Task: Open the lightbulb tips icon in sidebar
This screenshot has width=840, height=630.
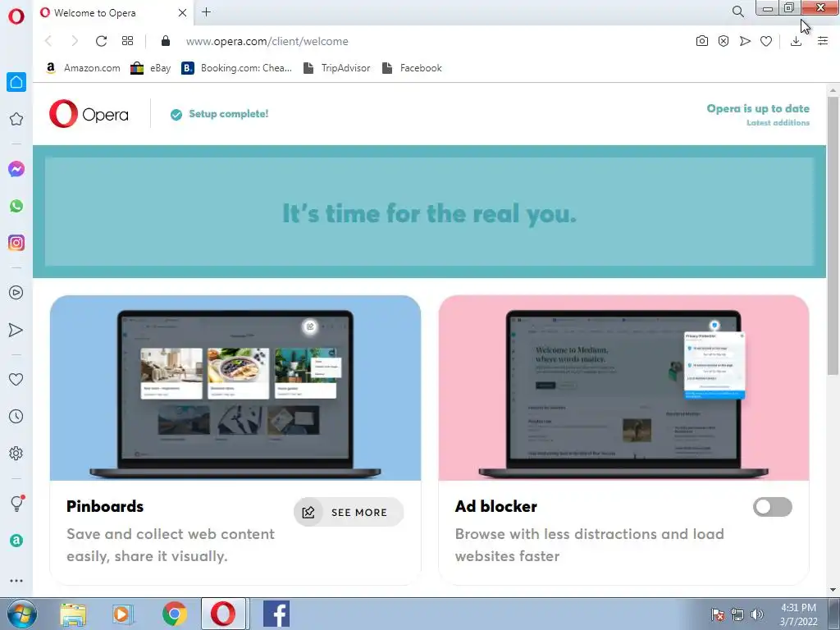Action: pos(16,504)
